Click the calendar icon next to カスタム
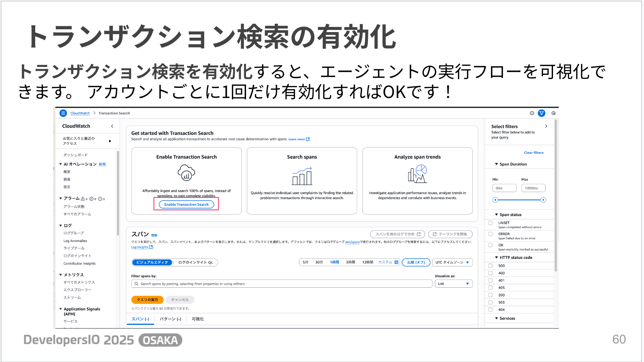644x362 pixels. tap(396, 262)
